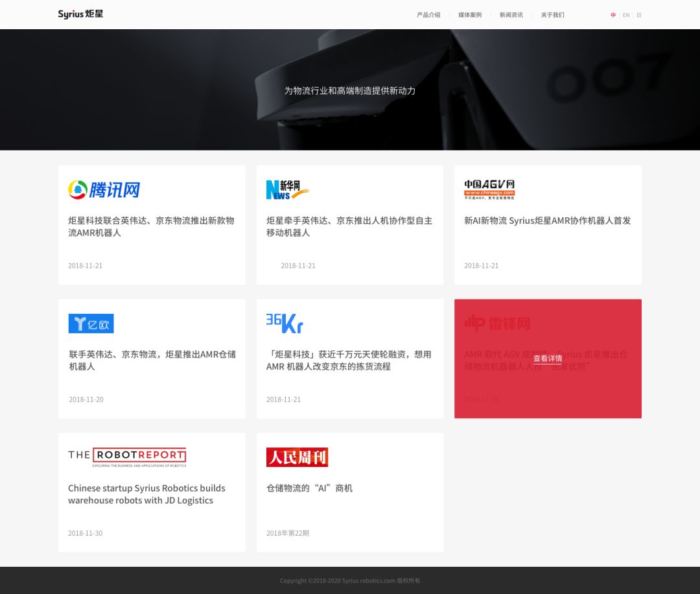Switch site language to 日 (Japanese)
The width and height of the screenshot is (700, 594).
638,15
